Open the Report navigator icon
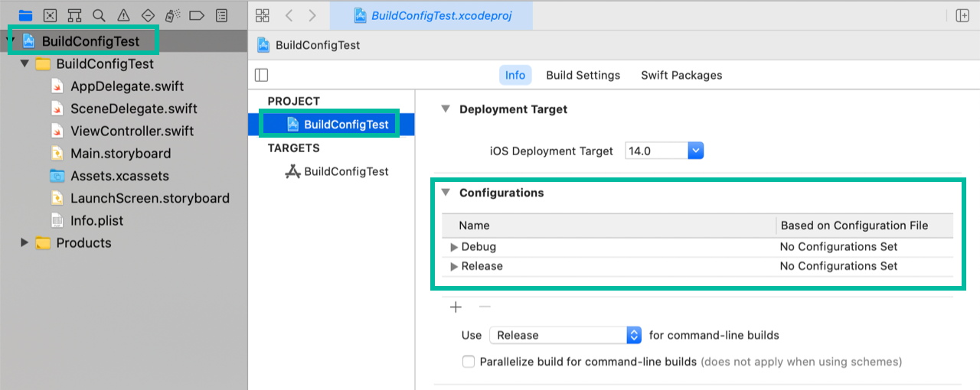 click(x=221, y=15)
